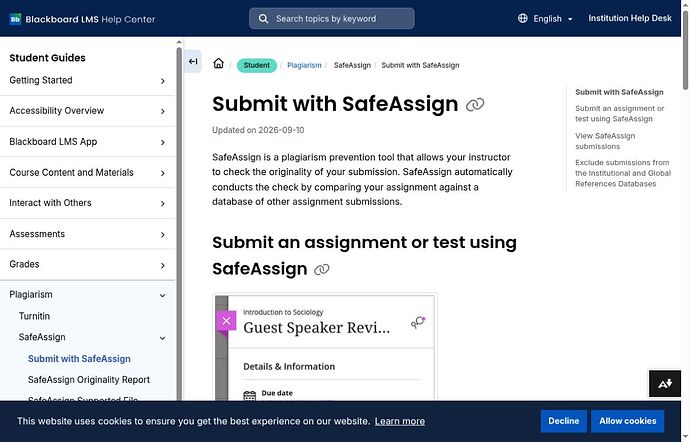Go to home via house breadcrumb icon
This screenshot has width=690, height=442.
tap(218, 63)
